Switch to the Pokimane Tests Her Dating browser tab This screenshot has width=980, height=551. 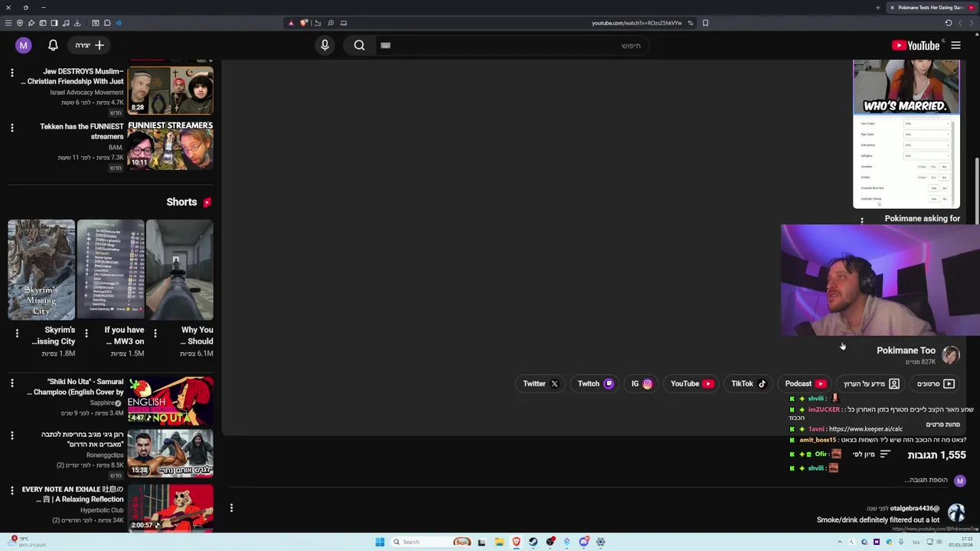tap(934, 8)
